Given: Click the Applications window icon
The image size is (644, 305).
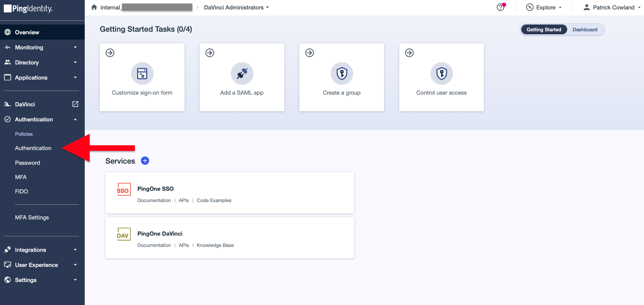Looking at the screenshot, I should 8,77.
